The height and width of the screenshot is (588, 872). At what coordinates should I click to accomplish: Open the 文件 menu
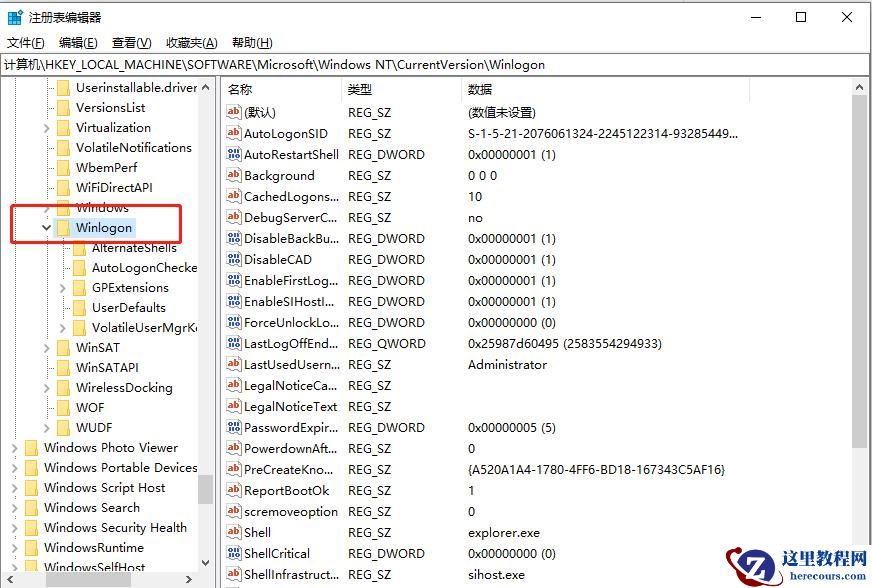coord(27,42)
